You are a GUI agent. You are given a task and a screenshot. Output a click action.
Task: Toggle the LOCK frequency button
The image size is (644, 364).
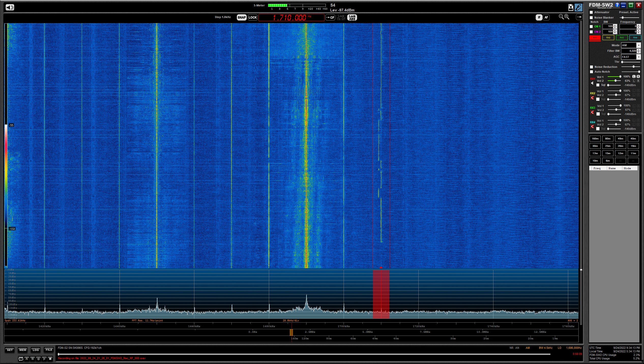pos(253,18)
